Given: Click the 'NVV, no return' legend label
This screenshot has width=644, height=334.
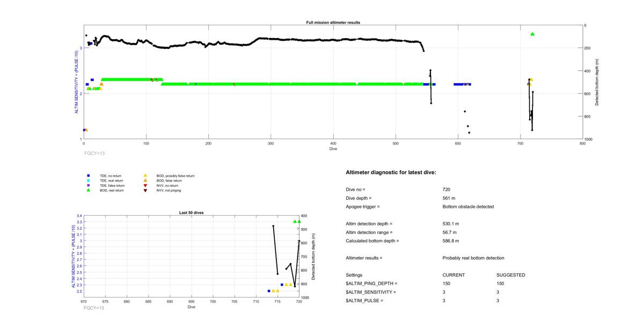Looking at the screenshot, I should pyautogui.click(x=167, y=185).
